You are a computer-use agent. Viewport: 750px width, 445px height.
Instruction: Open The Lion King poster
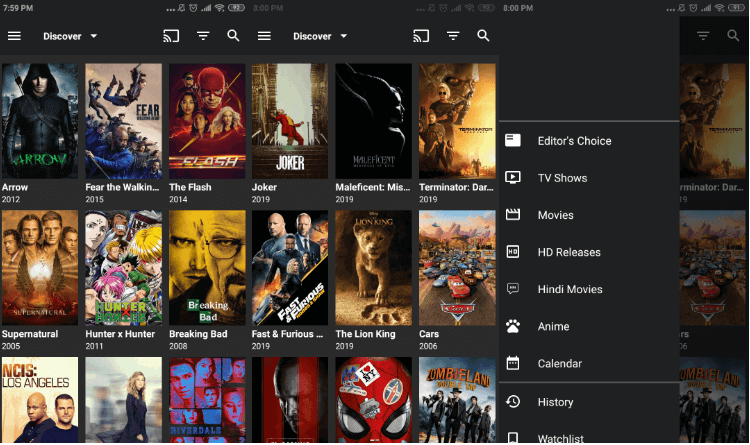click(374, 268)
